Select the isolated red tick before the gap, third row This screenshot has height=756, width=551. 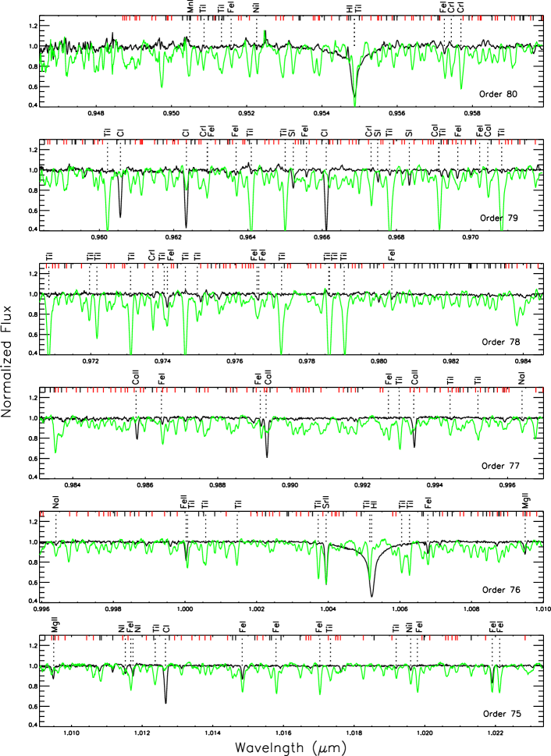[x=383, y=266]
